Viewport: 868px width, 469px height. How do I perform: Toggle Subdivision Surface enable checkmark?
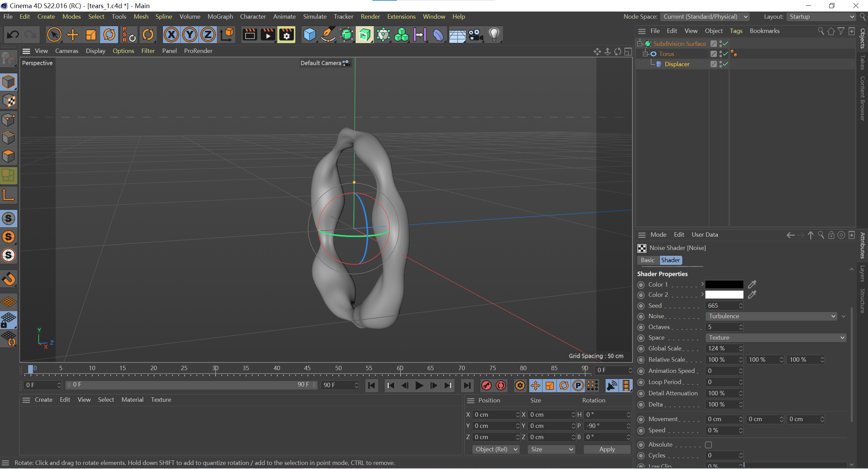[x=725, y=43]
